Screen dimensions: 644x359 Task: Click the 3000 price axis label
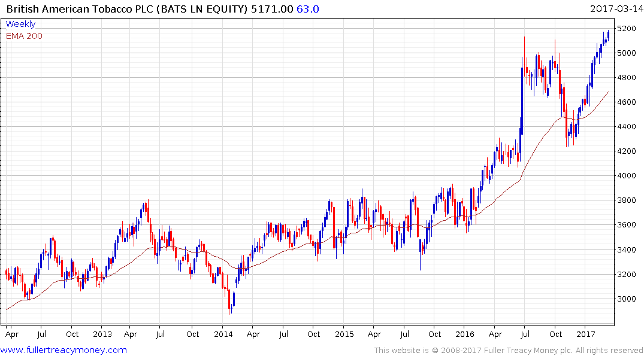(627, 299)
